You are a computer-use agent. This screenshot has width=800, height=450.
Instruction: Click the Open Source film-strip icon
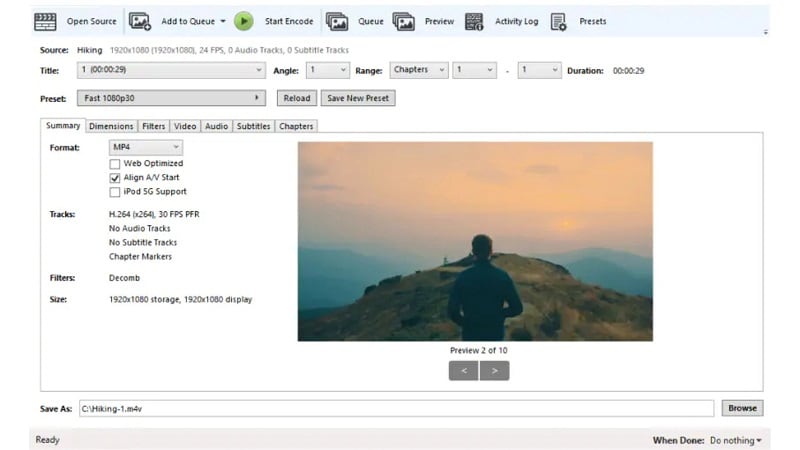[45, 21]
